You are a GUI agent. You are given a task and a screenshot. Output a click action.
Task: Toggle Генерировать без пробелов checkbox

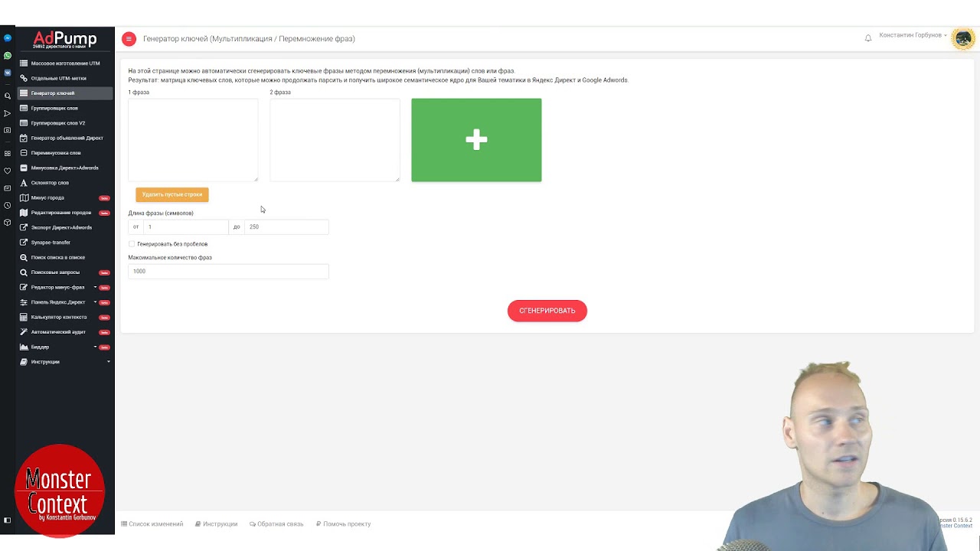click(x=132, y=244)
